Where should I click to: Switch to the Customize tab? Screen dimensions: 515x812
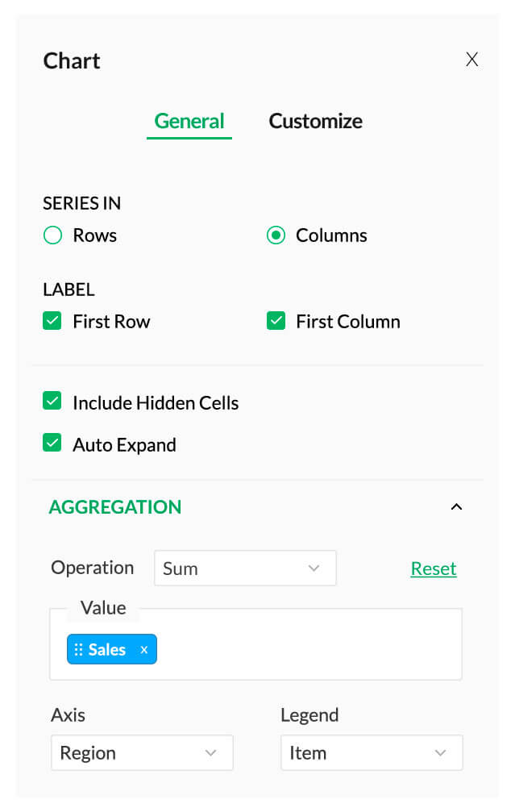pyautogui.click(x=315, y=121)
